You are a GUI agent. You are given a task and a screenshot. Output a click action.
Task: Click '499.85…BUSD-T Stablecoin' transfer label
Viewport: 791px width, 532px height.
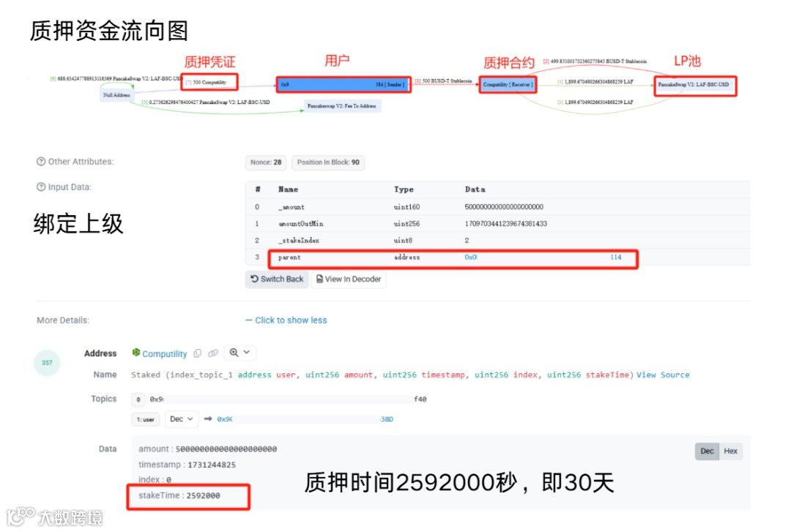pos(595,61)
